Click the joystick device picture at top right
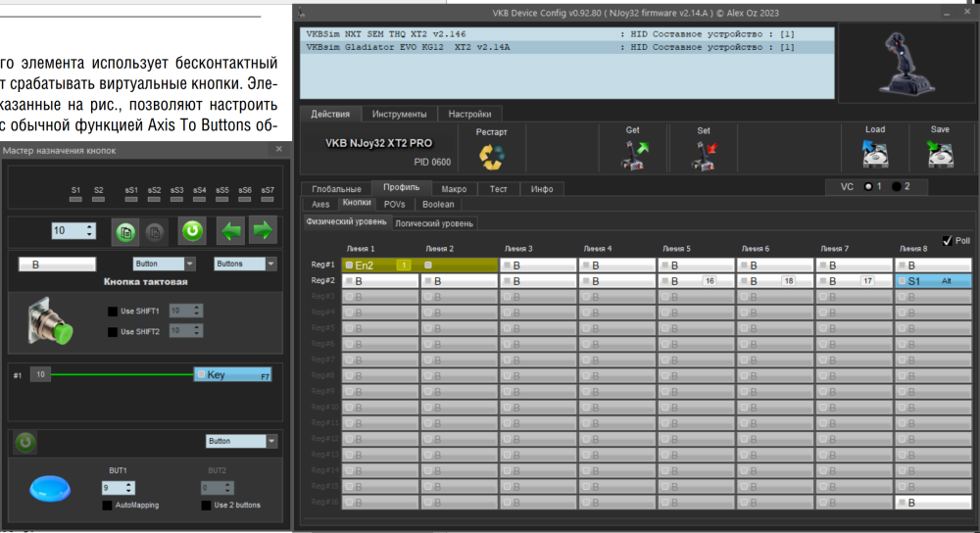Image resolution: width=980 pixels, height=533 pixels. tap(906, 65)
